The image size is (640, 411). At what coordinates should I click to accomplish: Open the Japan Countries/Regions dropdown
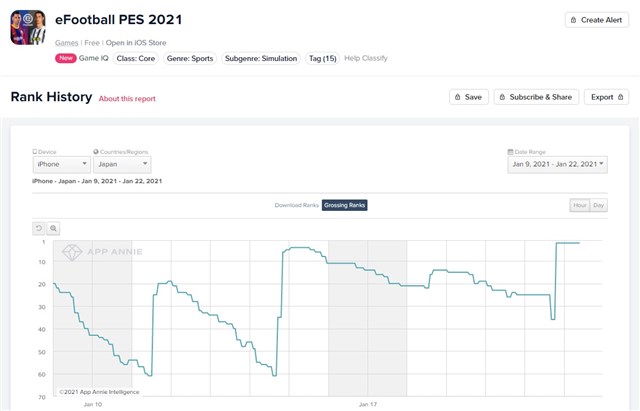pos(122,164)
